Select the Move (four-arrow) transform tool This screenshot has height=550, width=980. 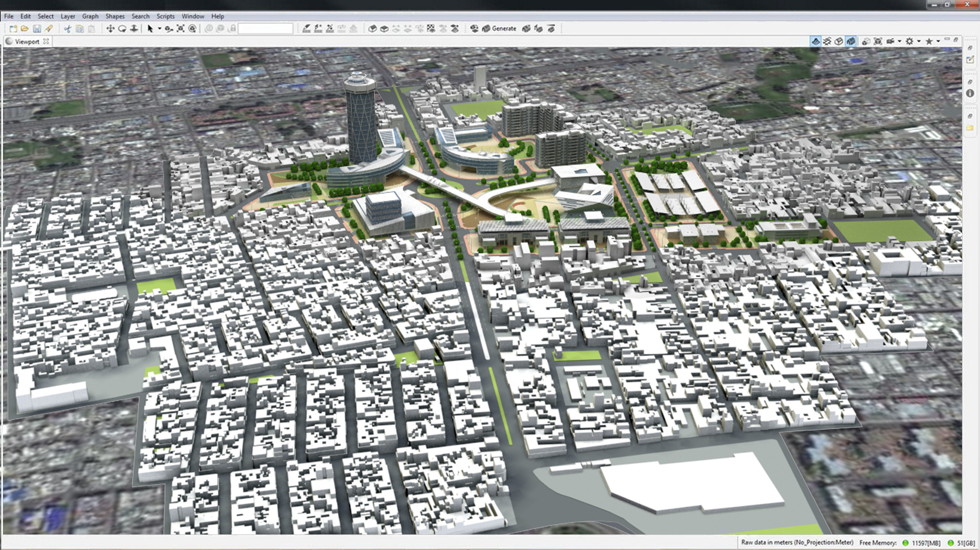tap(110, 29)
